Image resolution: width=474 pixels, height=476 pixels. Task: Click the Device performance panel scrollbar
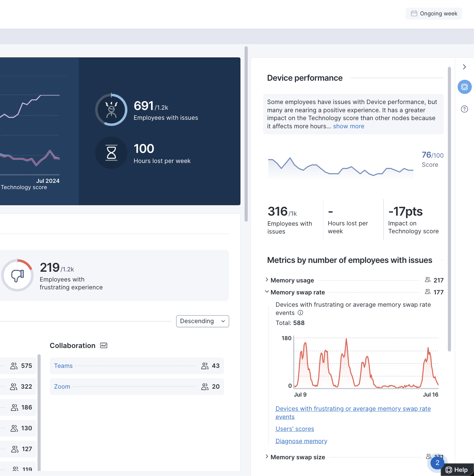coord(449,208)
